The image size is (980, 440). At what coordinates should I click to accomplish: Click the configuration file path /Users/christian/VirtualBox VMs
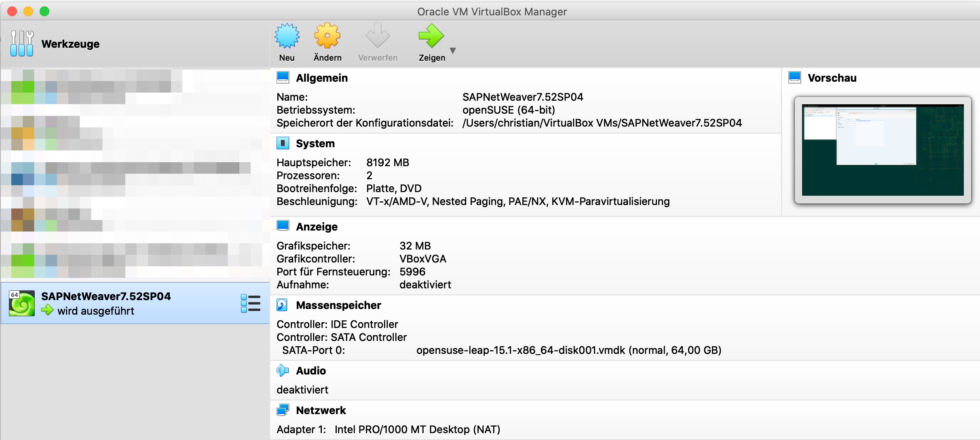click(602, 123)
